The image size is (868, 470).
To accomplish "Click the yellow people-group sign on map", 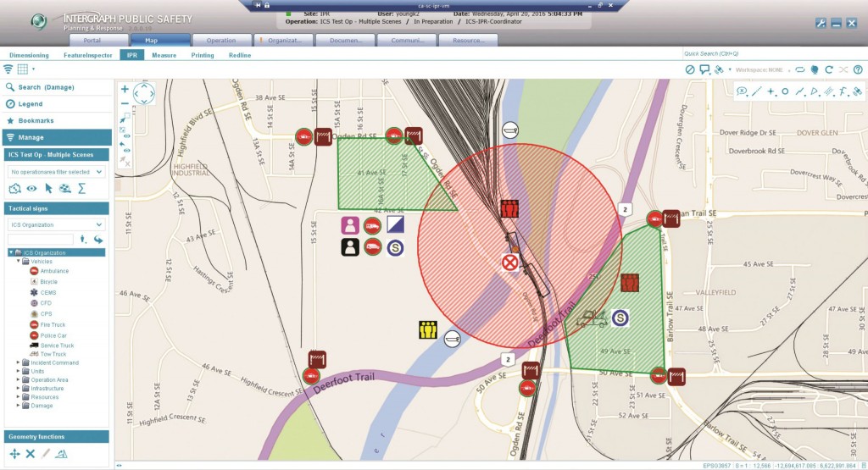I will click(428, 330).
